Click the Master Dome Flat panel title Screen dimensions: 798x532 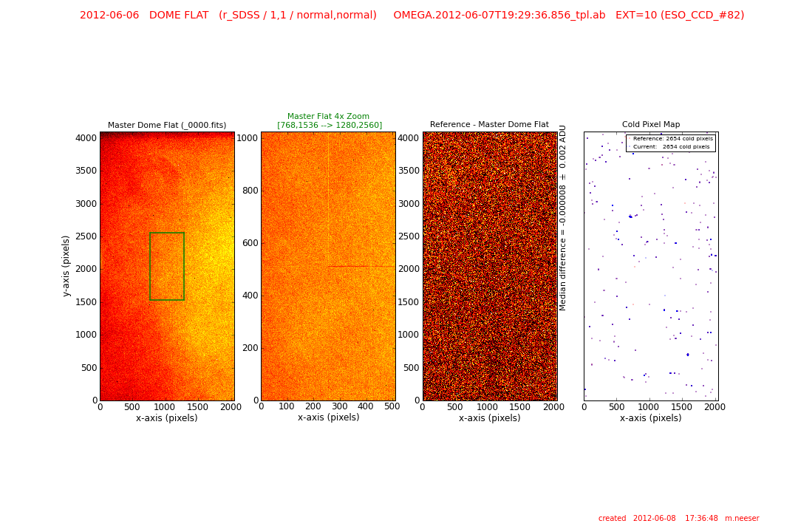(167, 125)
